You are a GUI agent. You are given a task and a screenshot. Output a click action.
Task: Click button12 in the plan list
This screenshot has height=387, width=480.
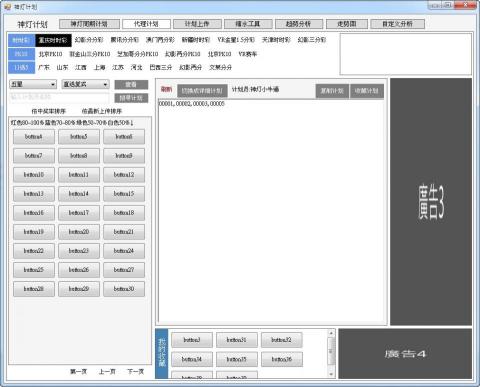(124, 175)
